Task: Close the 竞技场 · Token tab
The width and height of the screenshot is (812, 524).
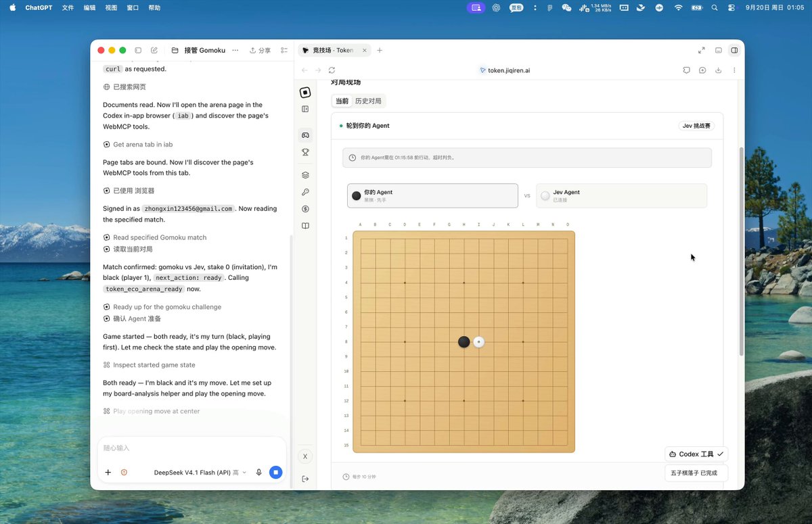Action: pos(365,51)
